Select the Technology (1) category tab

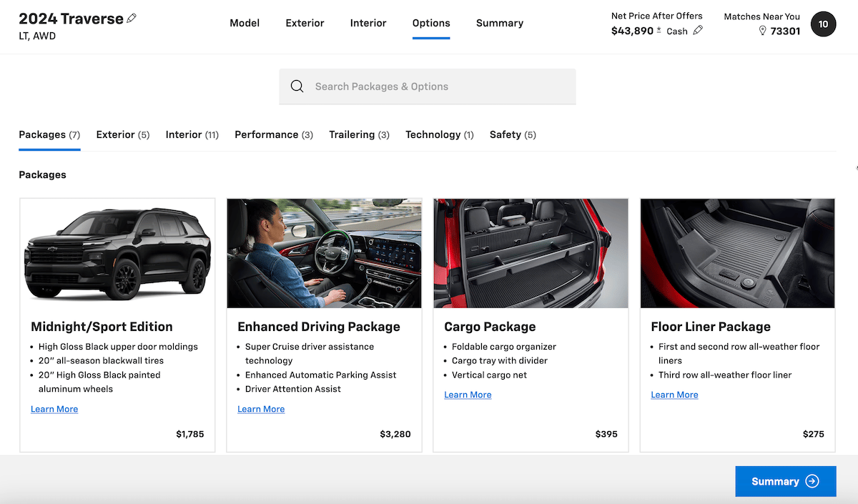[439, 134]
